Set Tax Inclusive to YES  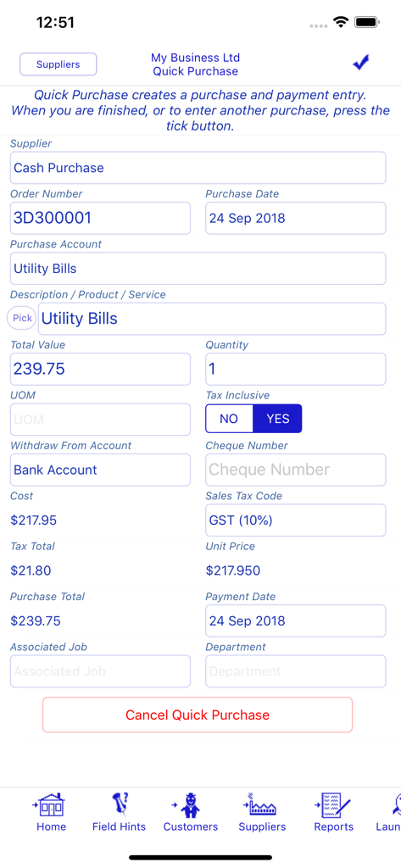(x=277, y=419)
